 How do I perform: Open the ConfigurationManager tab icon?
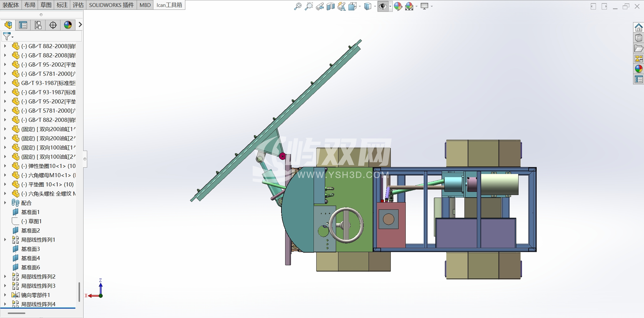click(x=38, y=25)
